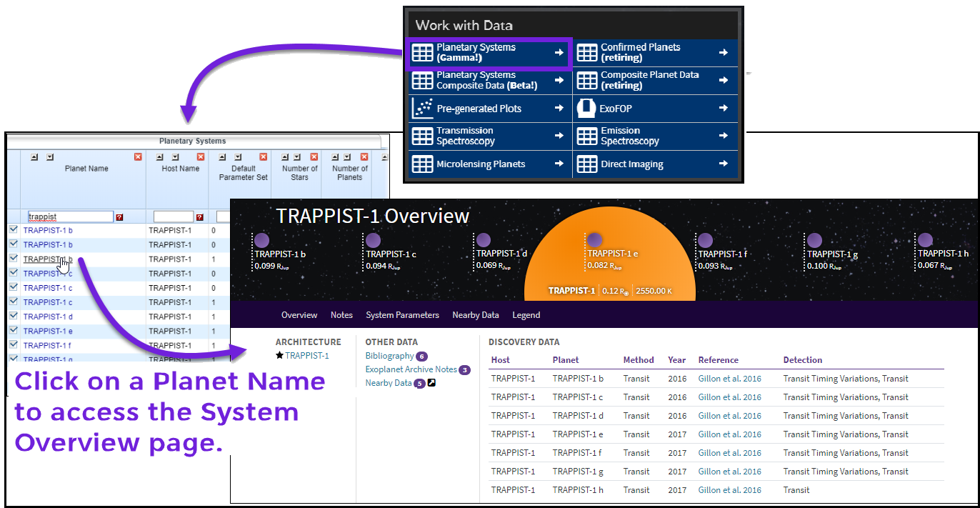Open Planetary Systems Composite Data (Beta!)

490,81
